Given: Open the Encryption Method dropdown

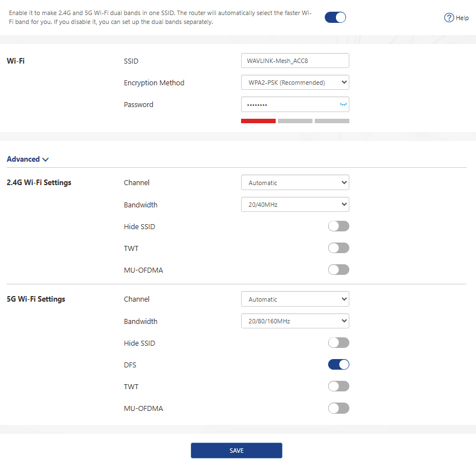Looking at the screenshot, I should (x=295, y=83).
